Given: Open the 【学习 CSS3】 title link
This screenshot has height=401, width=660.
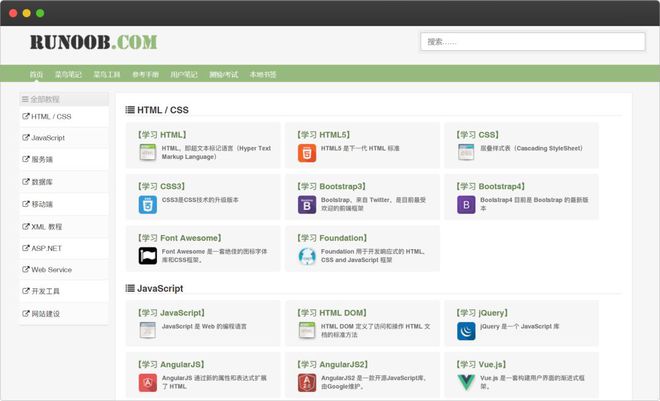Looking at the screenshot, I should click(x=161, y=186).
